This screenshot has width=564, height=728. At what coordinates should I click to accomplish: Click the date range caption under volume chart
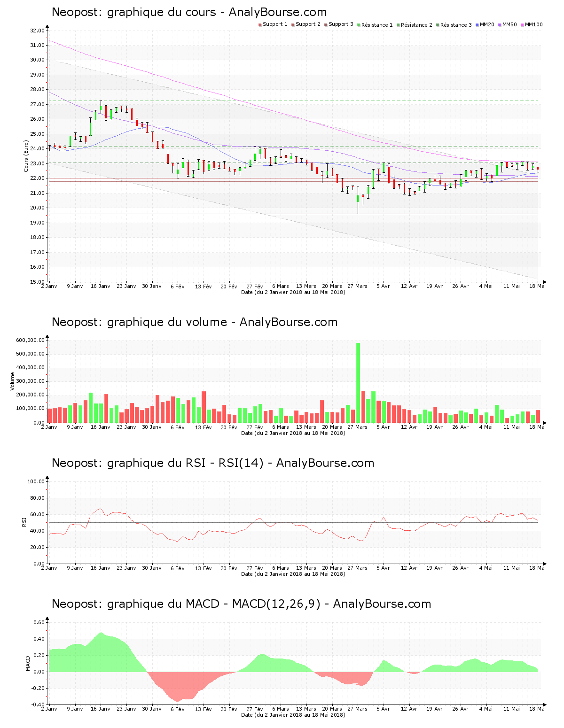click(293, 433)
